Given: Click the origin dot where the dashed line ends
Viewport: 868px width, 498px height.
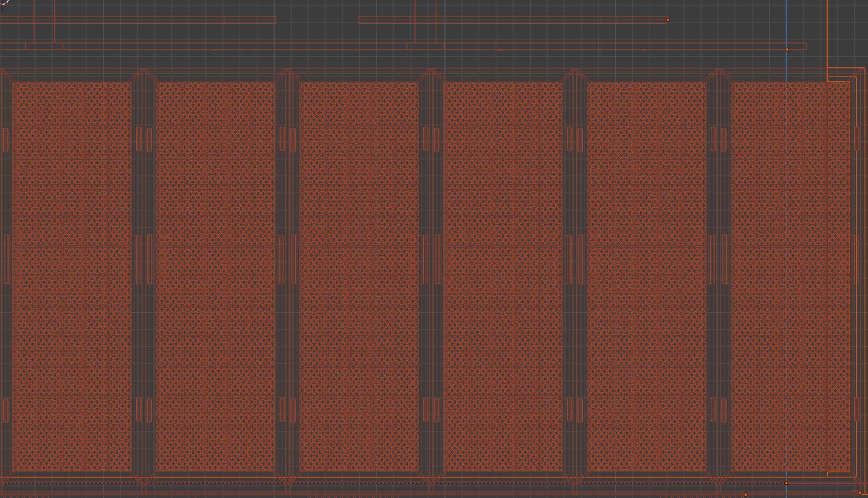Looking at the screenshot, I should (786, 483).
